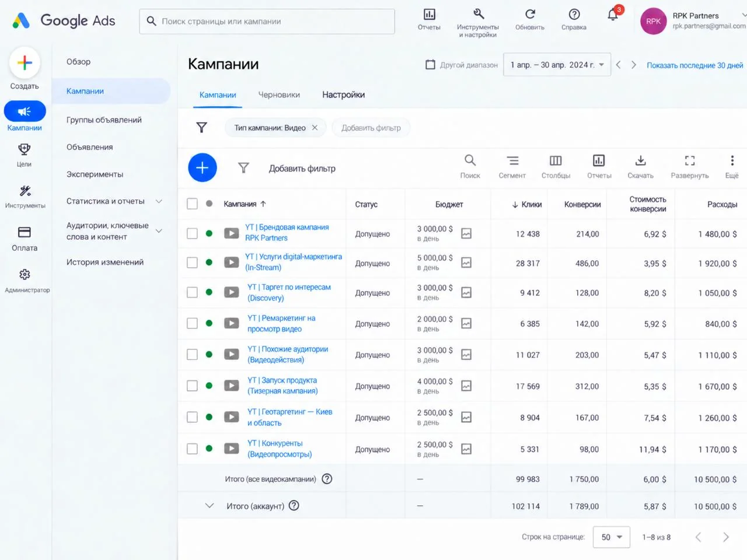
Task: Expand Аудитории, ключевые слова и контент
Action: 159,231
